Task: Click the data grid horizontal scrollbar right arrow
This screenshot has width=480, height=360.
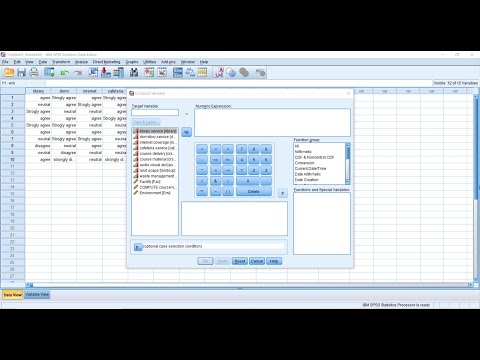Action: click(471, 285)
